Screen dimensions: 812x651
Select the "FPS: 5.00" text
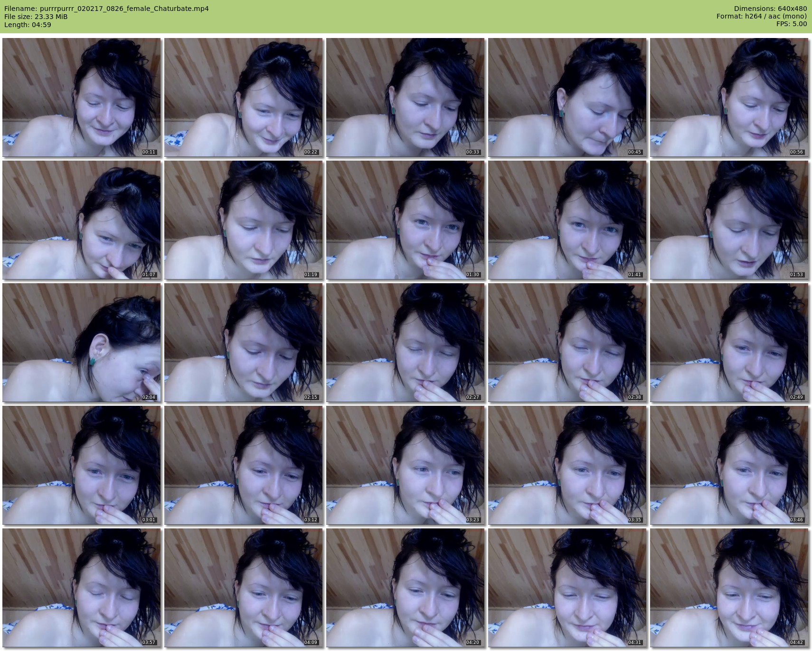792,25
